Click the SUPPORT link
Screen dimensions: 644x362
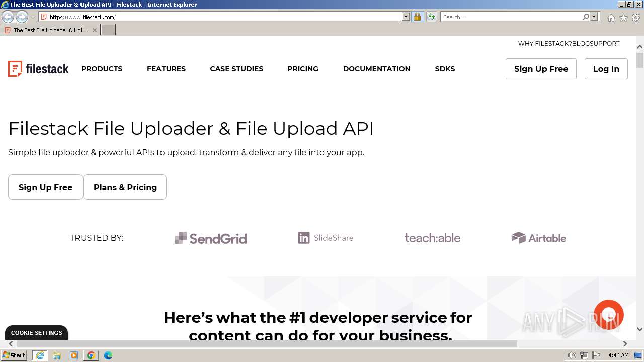coord(605,44)
